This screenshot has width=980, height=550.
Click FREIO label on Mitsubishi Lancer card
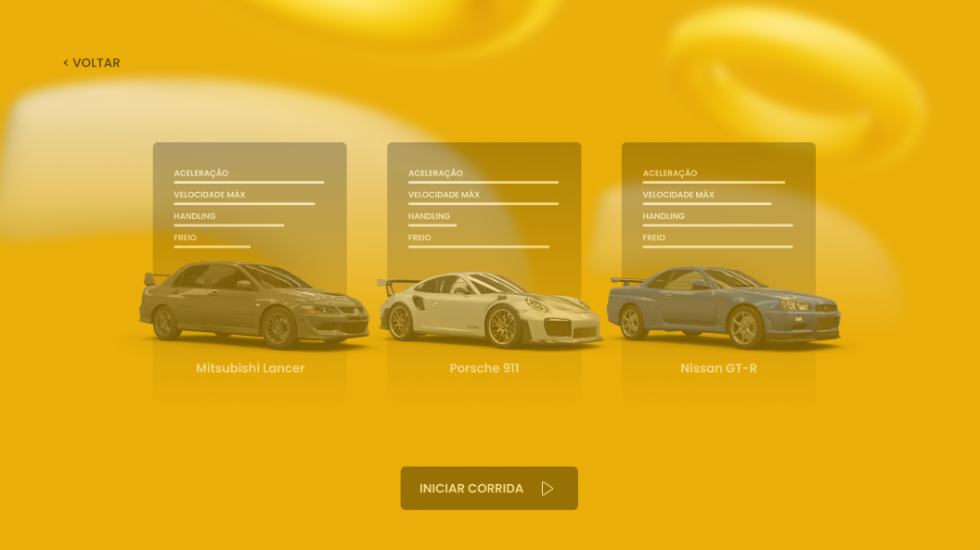[185, 237]
